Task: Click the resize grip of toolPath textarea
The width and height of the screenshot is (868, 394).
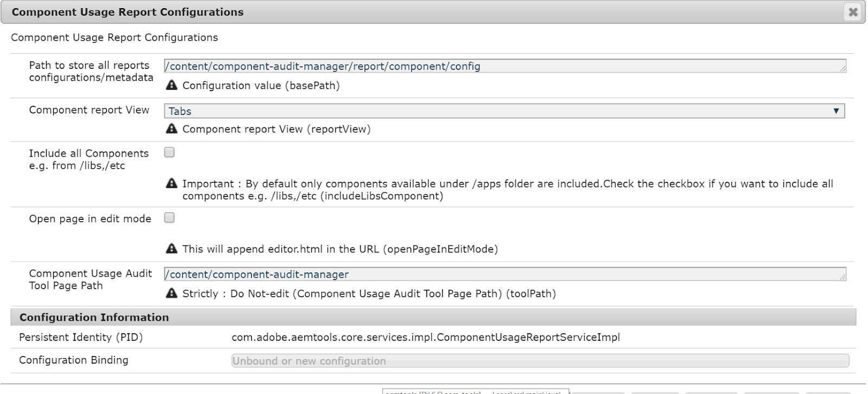Action: click(x=843, y=277)
